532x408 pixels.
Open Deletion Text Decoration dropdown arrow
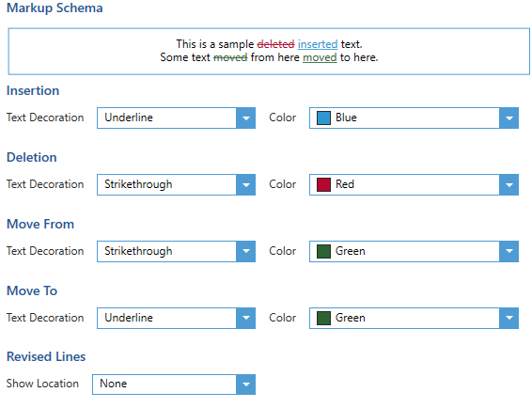(x=245, y=184)
